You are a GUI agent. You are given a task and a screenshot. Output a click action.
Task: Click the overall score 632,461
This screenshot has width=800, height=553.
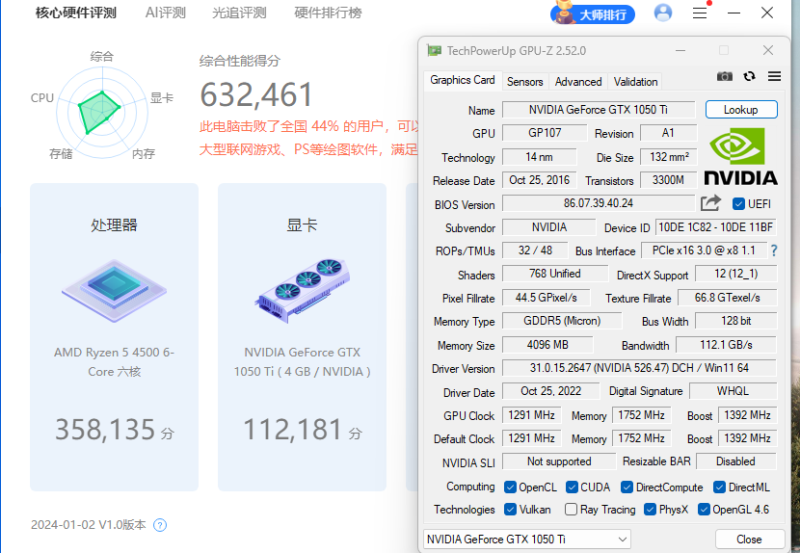(257, 95)
